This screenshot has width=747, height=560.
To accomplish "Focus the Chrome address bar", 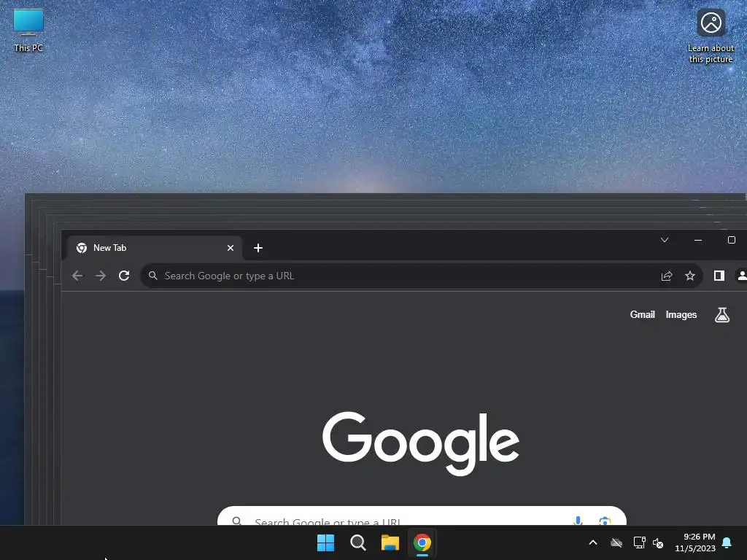I will [421, 276].
